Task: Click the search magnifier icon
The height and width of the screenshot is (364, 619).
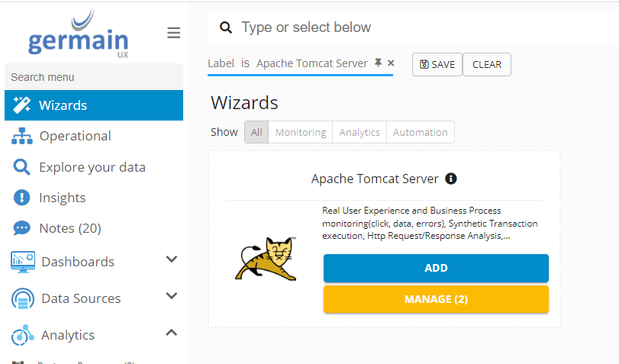Action: 225,27
